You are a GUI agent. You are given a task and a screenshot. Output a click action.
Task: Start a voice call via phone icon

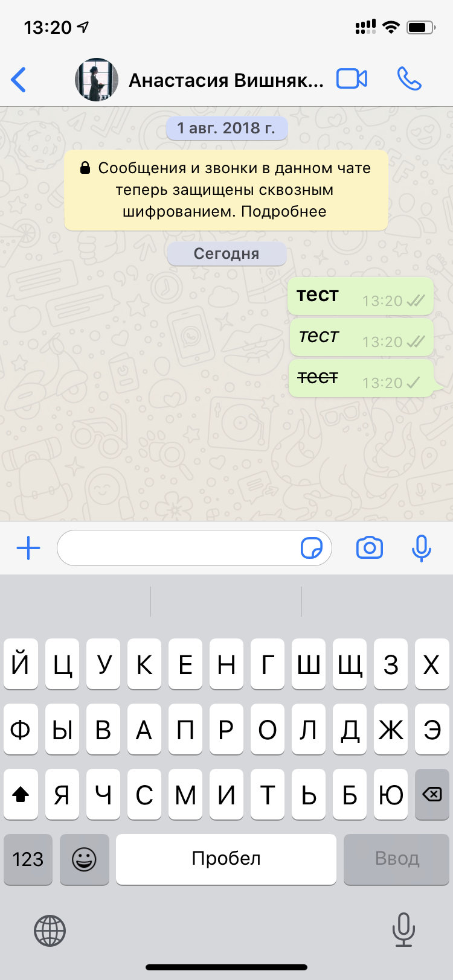pos(409,79)
